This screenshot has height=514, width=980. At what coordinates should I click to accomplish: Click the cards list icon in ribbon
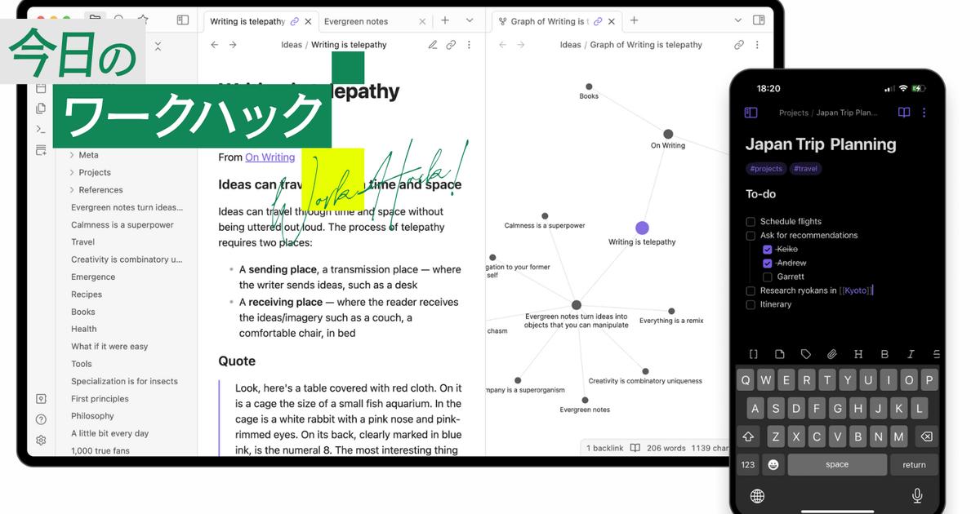click(41, 150)
